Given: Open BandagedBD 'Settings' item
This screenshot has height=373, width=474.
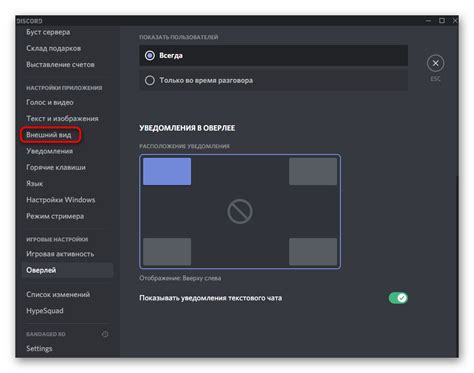Looking at the screenshot, I should pyautogui.click(x=39, y=349).
